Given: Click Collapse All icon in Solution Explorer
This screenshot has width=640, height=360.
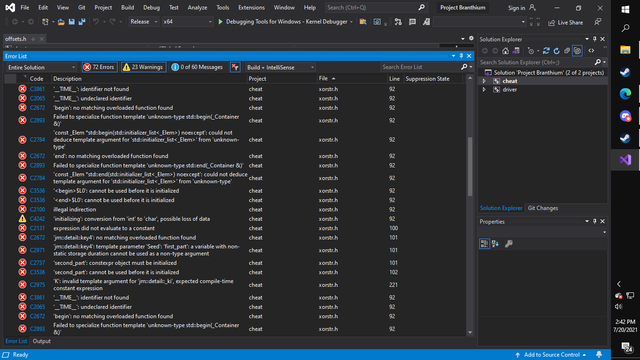Looking at the screenshot, I should pyautogui.click(x=567, y=51).
